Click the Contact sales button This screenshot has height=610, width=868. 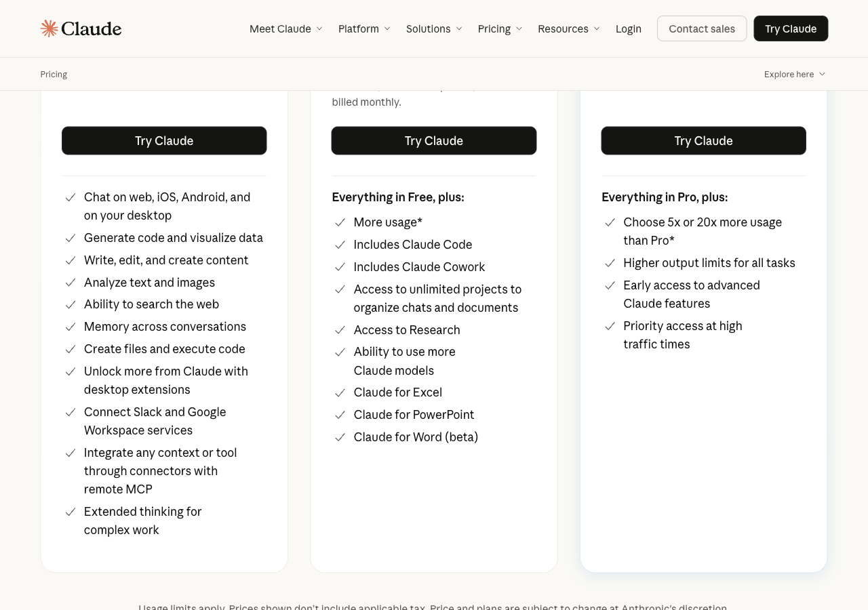click(702, 28)
